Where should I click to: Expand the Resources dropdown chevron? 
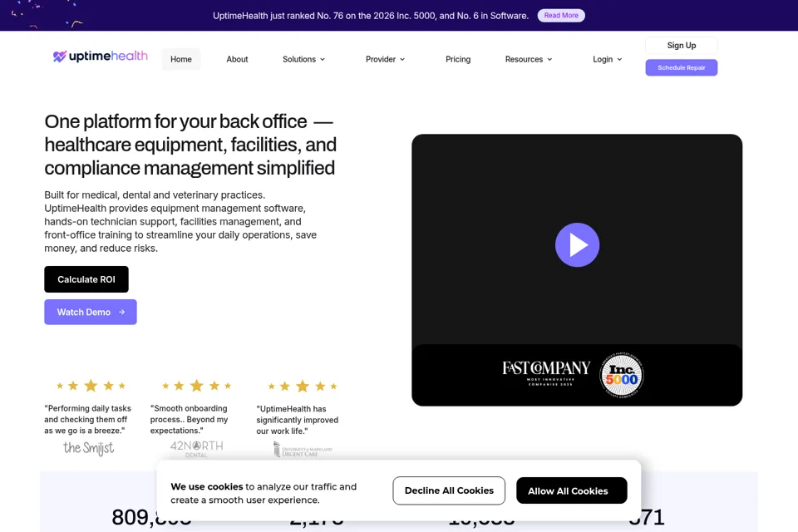(549, 60)
